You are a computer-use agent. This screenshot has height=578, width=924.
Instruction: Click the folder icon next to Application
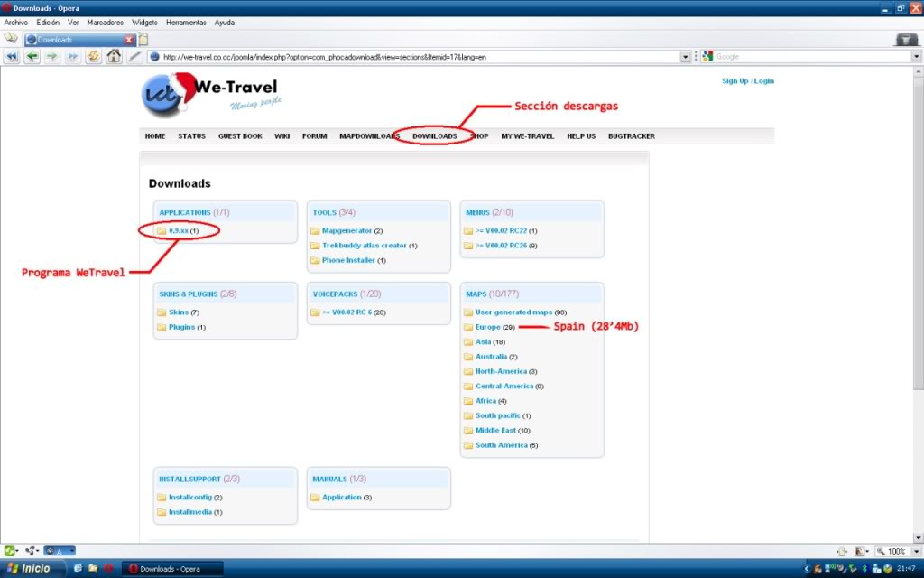coord(315,498)
